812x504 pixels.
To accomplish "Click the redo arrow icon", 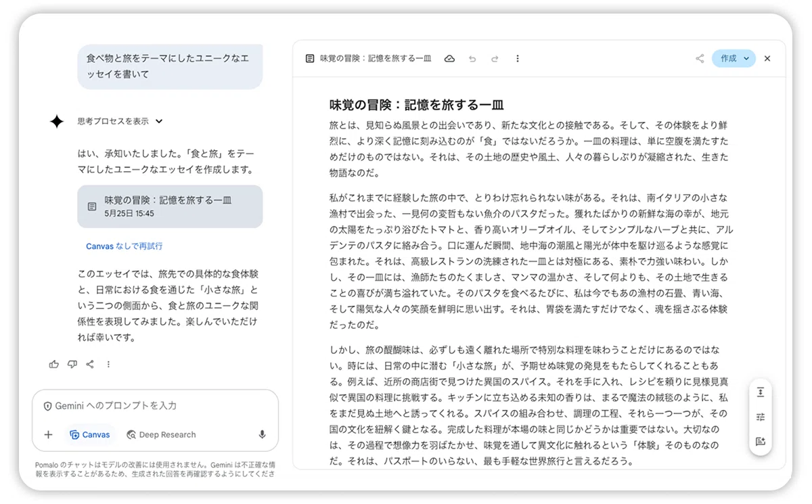I will 495,59.
